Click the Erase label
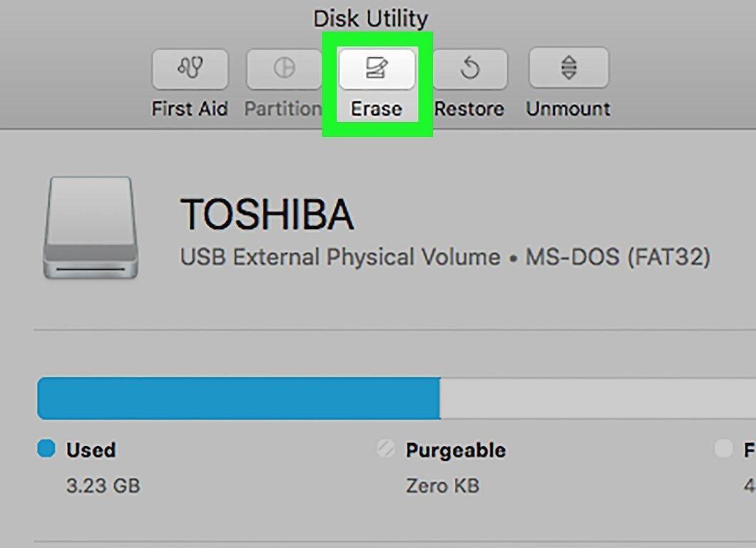 [x=376, y=109]
